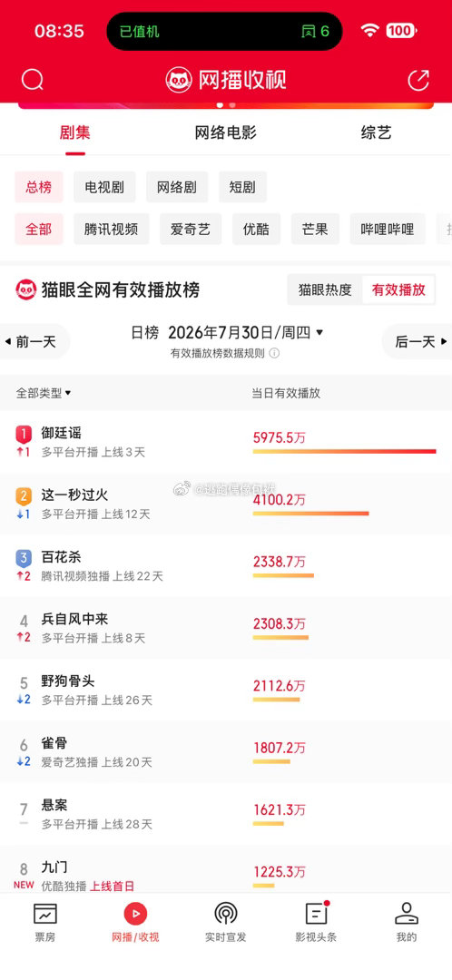Select the 腾讯视频 platform filter
This screenshot has width=452, height=980.
112,229
